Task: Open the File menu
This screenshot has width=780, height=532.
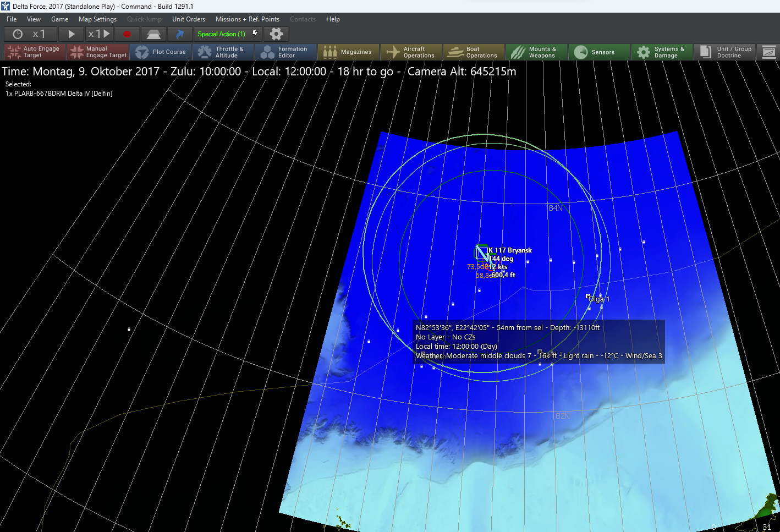Action: point(12,19)
